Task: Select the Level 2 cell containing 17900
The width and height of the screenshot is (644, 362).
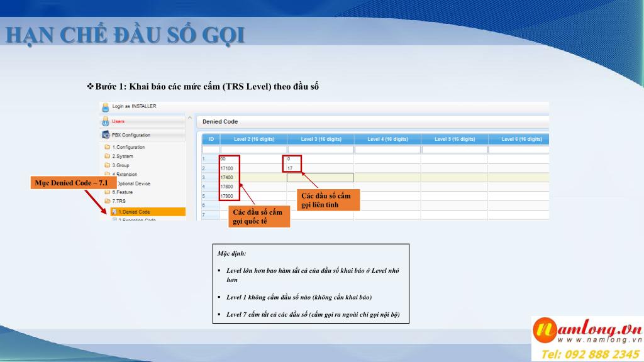Action: coord(253,196)
